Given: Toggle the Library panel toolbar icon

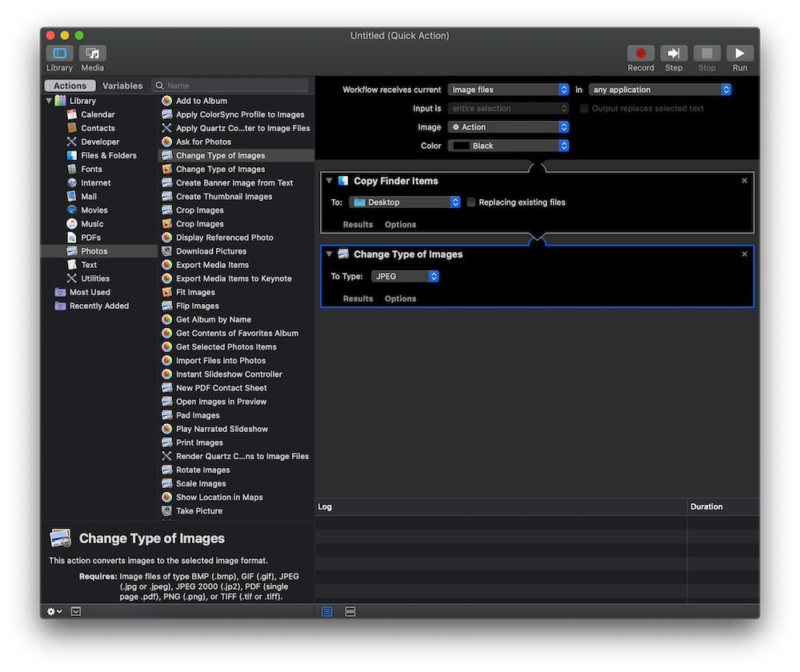Looking at the screenshot, I should [59, 54].
